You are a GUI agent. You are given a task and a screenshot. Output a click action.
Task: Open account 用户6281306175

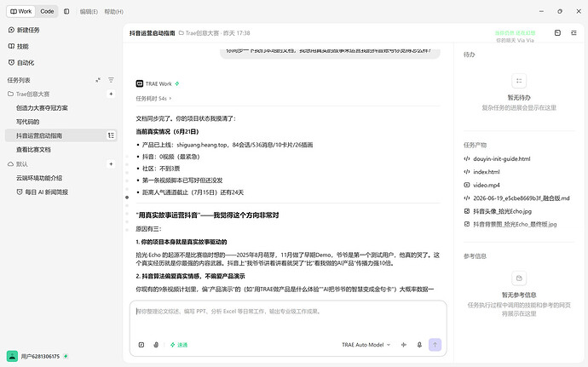click(x=40, y=357)
